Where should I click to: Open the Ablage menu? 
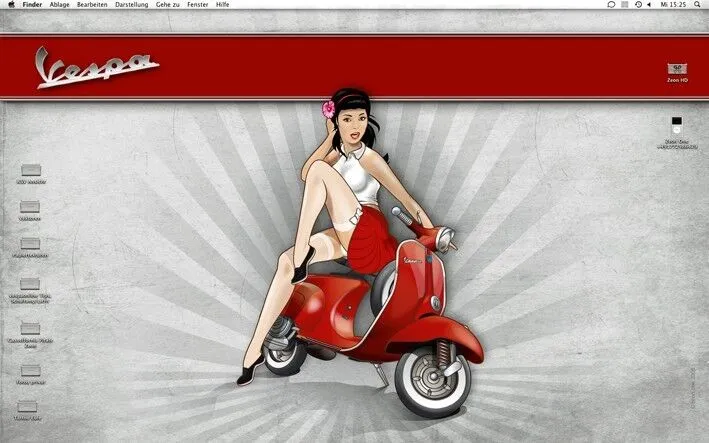pos(60,5)
